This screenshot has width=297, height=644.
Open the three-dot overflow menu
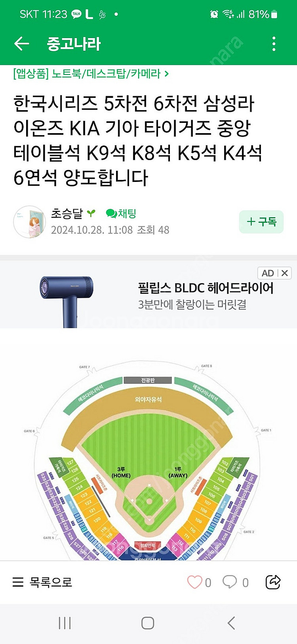[274, 44]
